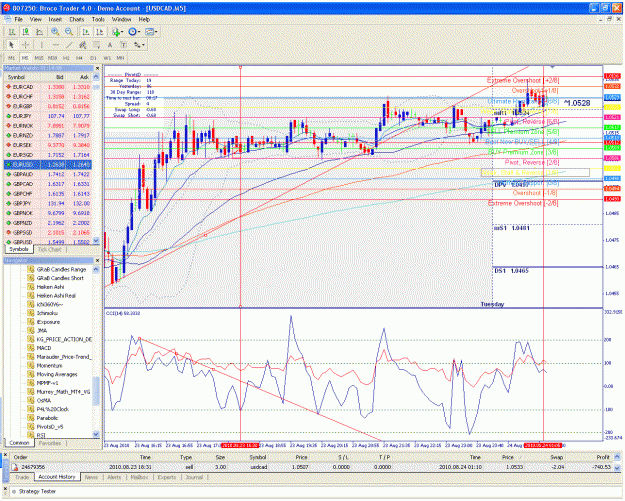Sort Market Watch by Symbol header
Viewport: 625px width, 501px height.
pos(17,77)
